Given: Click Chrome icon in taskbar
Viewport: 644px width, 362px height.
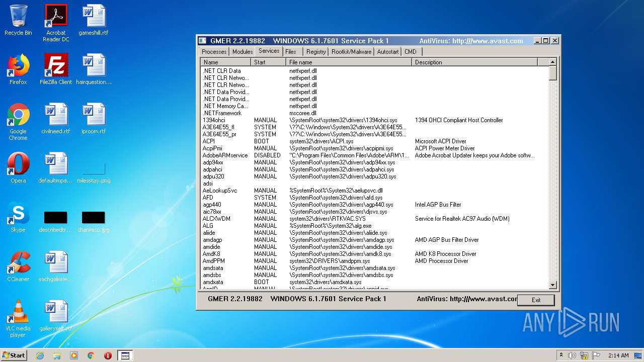Looking at the screenshot, I should pyautogui.click(x=91, y=355).
